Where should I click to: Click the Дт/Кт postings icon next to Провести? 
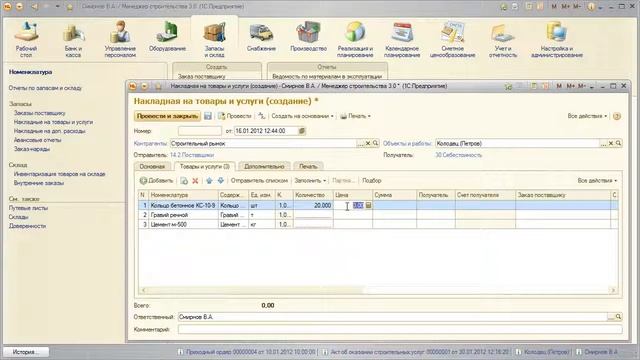click(262, 116)
